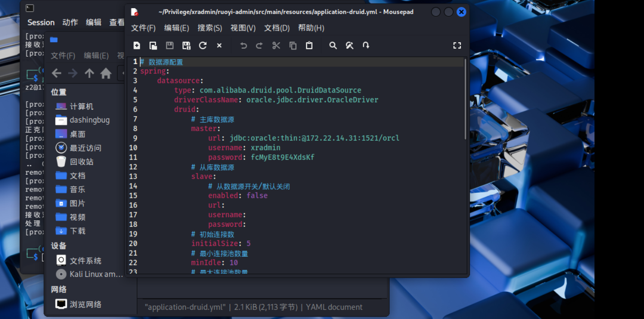Click the Save As toolbar icon
644x319 pixels.
click(x=186, y=45)
